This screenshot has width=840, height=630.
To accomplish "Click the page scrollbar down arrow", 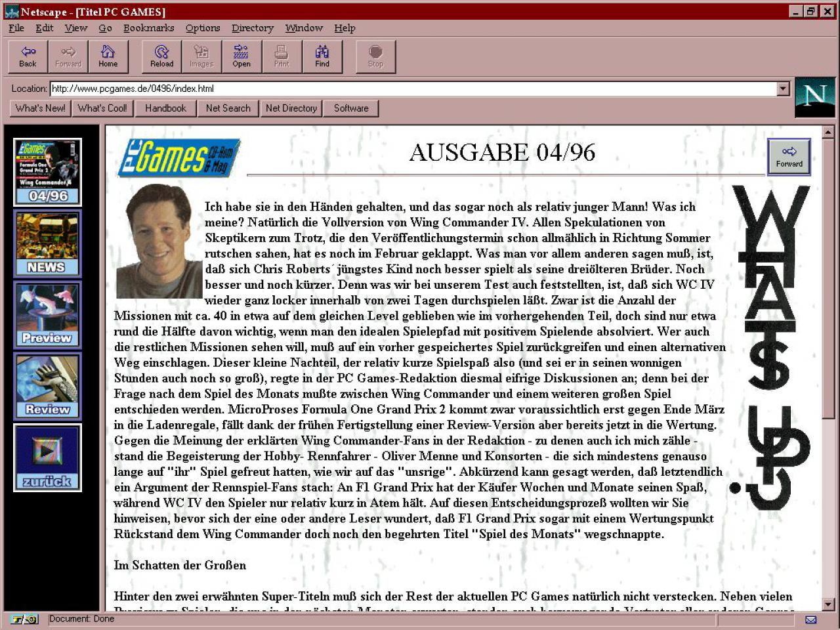I will point(828,604).
